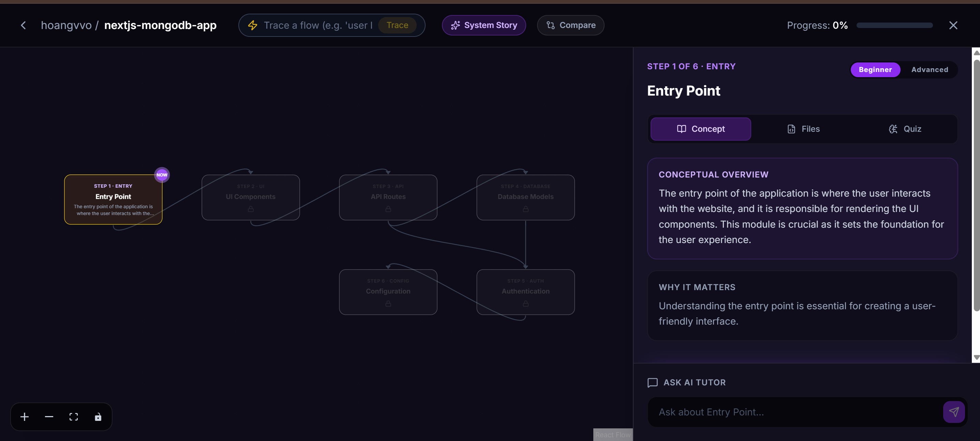Viewport: 980px width, 441px height.
Task: Click the lock icon on Database Models
Action: tap(525, 209)
